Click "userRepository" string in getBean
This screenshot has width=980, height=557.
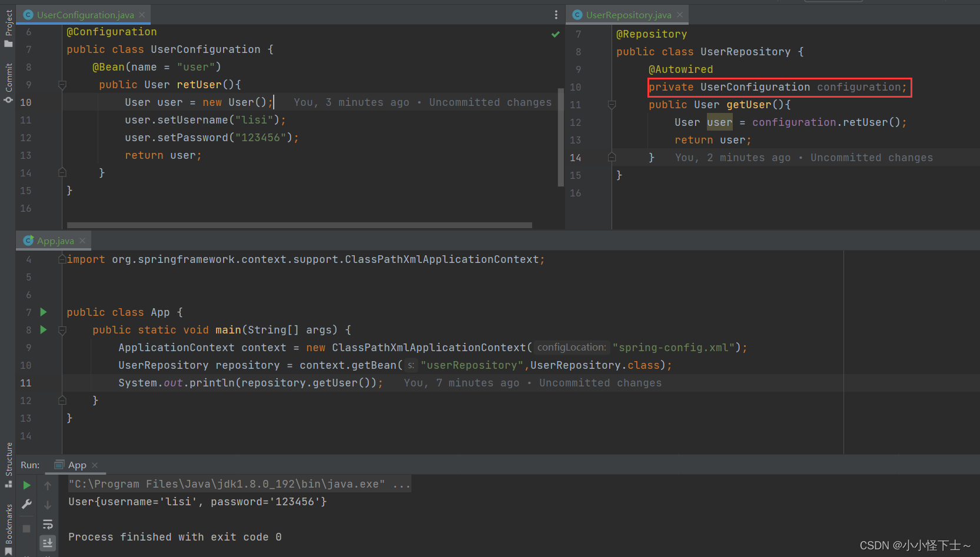[472, 365]
